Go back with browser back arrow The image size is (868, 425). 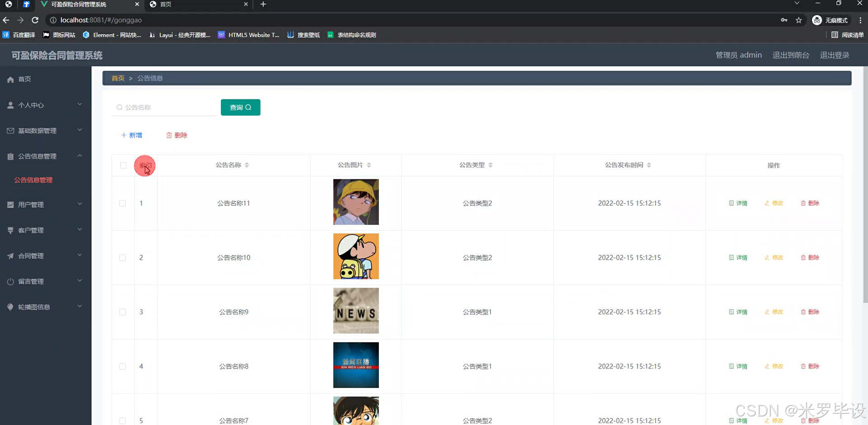pos(6,20)
